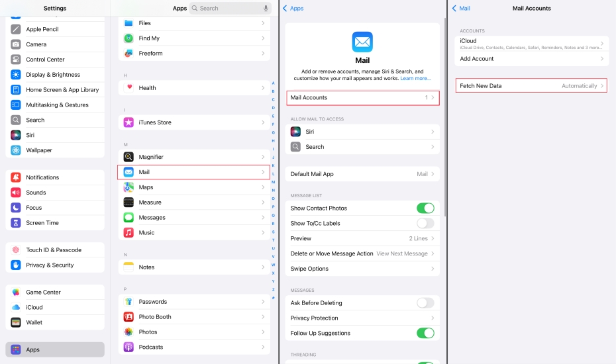The width and height of the screenshot is (616, 364).
Task: Expand the iCloud account row
Action: (531, 43)
